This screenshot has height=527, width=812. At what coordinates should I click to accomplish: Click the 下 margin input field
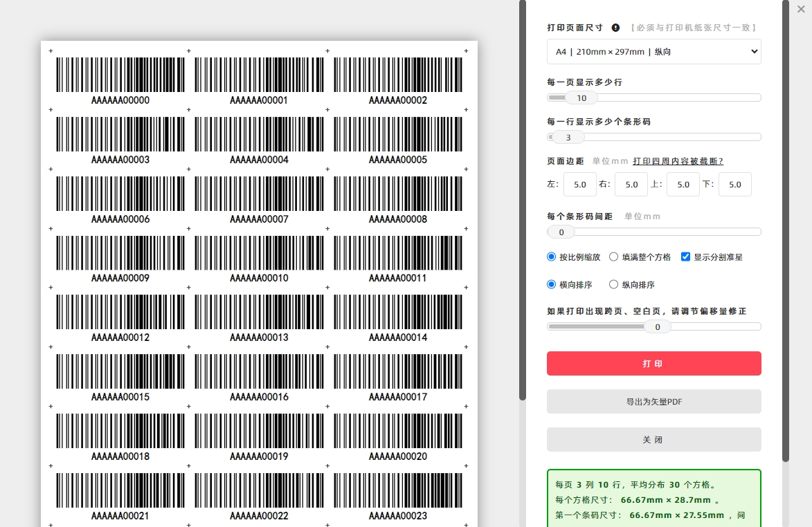pyautogui.click(x=735, y=185)
